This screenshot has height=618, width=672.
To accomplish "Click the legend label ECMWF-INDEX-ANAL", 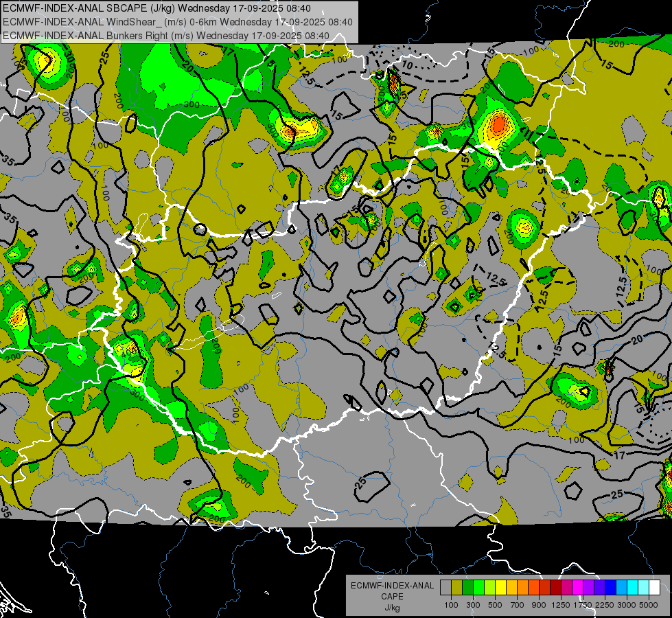I will 392,586.
